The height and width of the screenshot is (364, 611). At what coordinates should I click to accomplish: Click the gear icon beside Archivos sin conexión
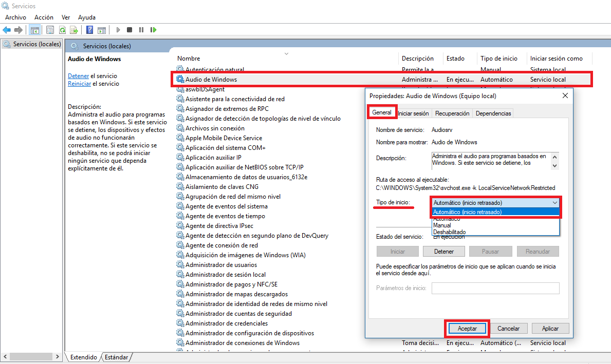[180, 128]
